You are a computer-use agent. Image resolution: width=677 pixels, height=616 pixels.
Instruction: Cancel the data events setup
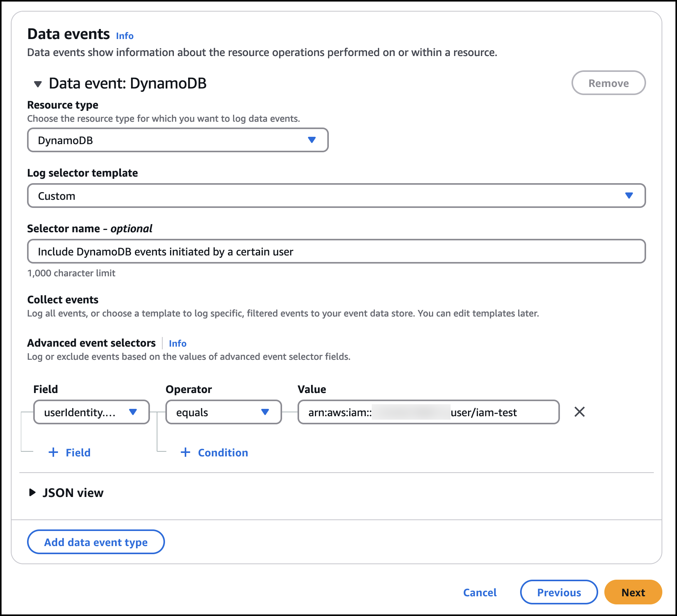point(480,592)
